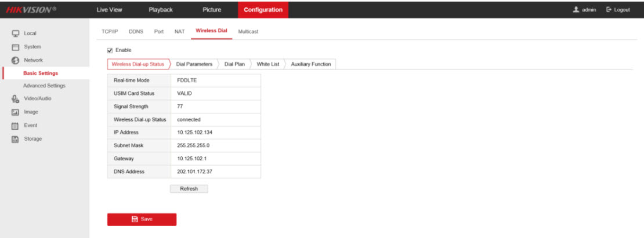Click the Event icon in sidebar
The image size is (644, 238).
click(16, 126)
